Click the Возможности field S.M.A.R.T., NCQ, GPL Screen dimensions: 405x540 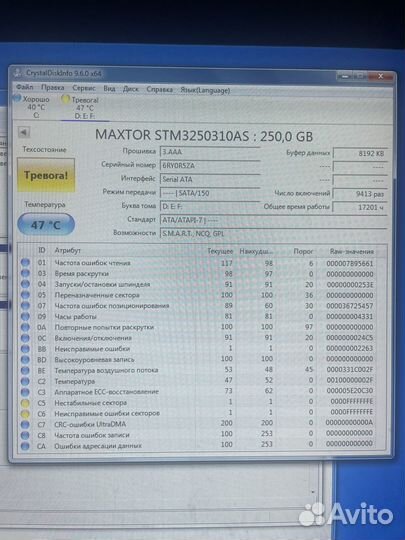[x=274, y=233]
